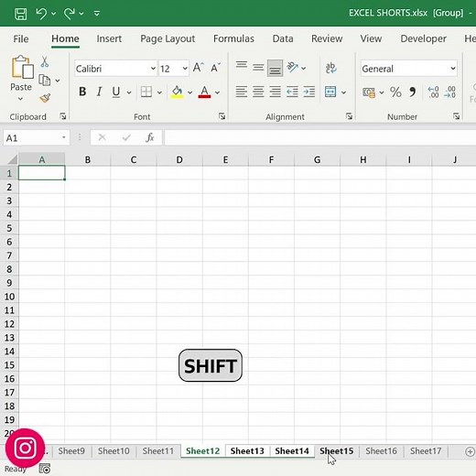Save the workbook with the floppy icon
Screen dimensions: 476x476
coord(21,14)
